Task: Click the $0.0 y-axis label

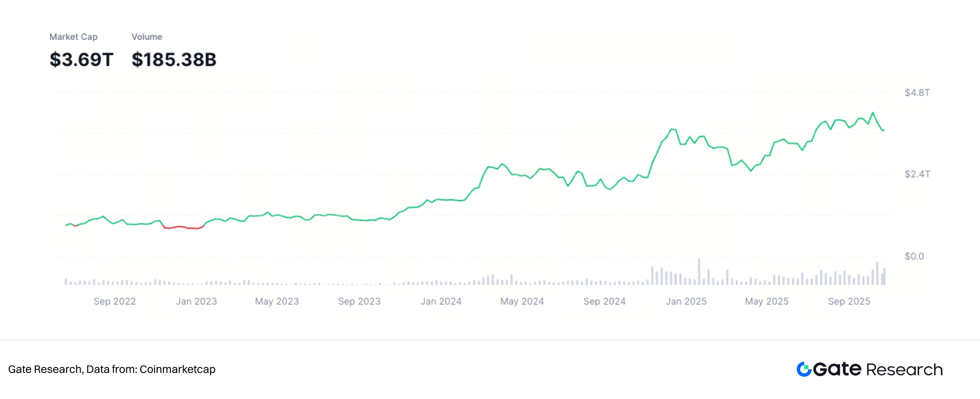Action: coord(914,256)
